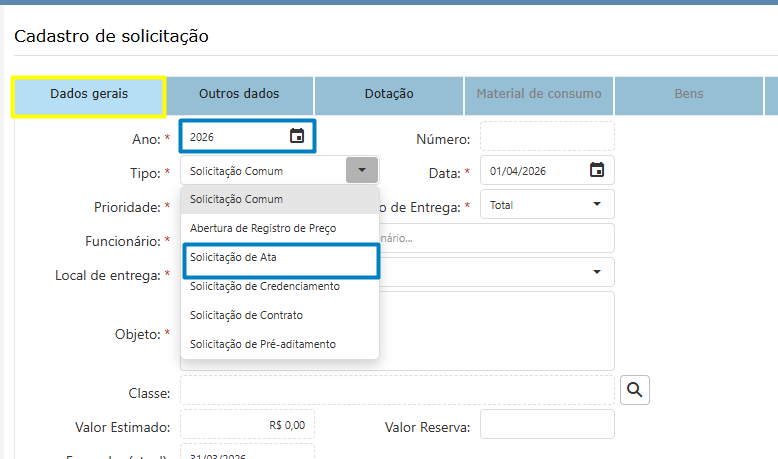This screenshot has height=459, width=778.
Task: Open the Dotação tab
Action: click(x=389, y=94)
